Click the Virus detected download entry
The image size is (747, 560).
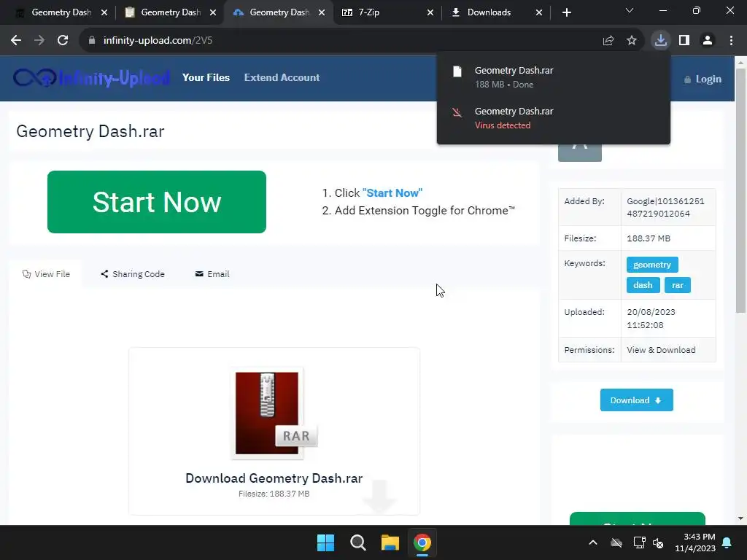554,118
